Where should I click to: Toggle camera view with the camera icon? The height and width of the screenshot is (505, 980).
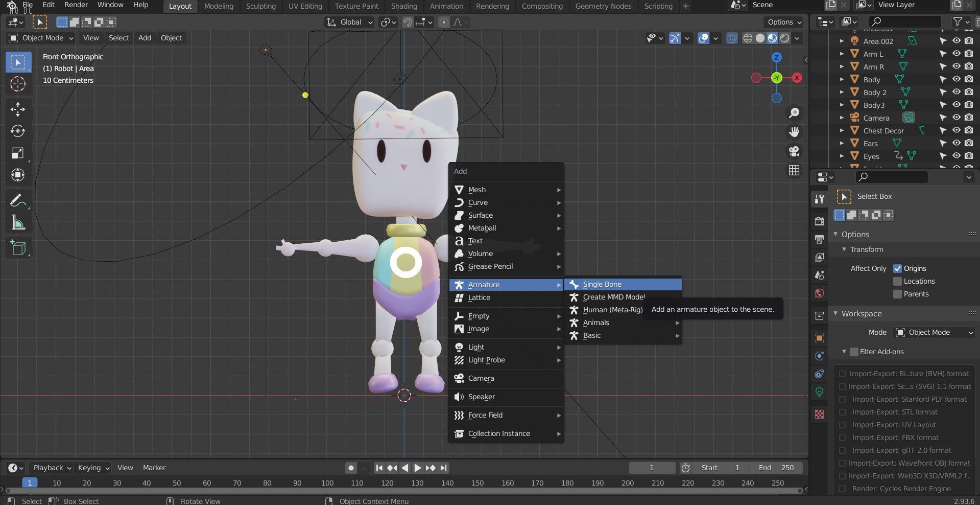794,151
